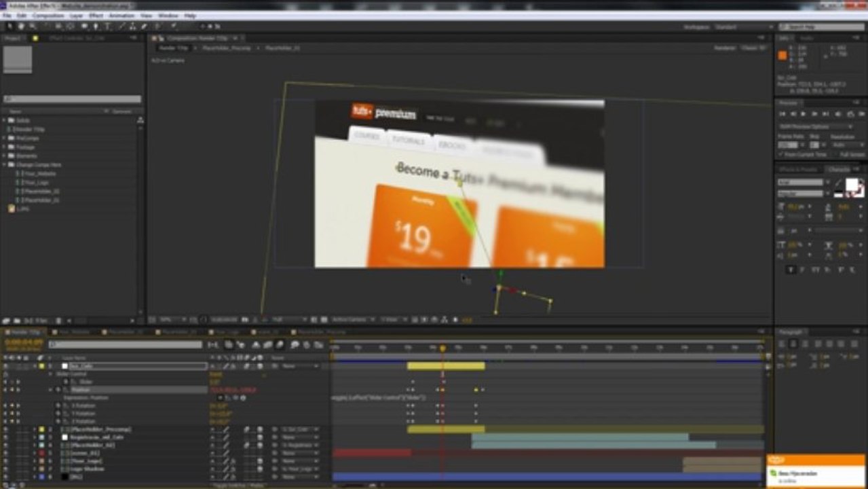Select the Clone Stamp tool
Viewport: 868px width, 489px height.
tap(132, 26)
